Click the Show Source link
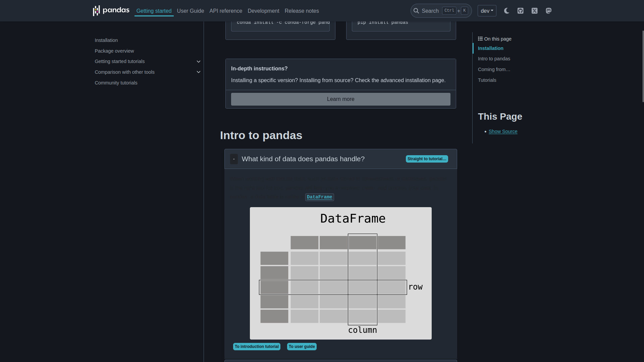Image resolution: width=644 pixels, height=362 pixels. coord(503,131)
